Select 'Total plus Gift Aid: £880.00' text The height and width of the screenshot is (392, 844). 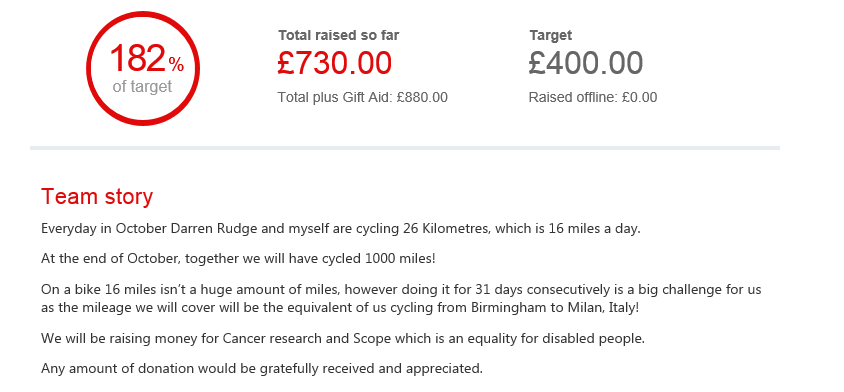(x=362, y=97)
